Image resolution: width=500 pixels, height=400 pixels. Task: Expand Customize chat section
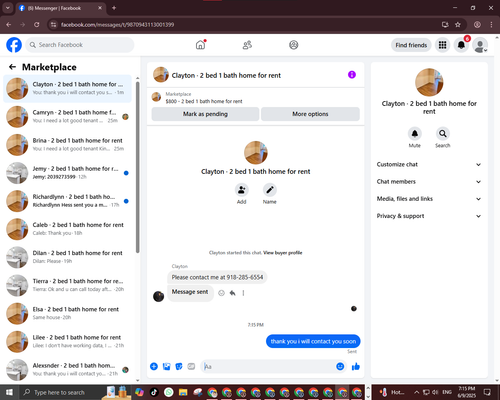(x=429, y=164)
